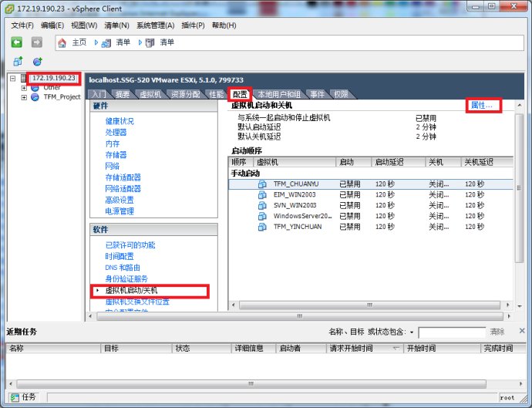
Task: Switch to the 虚拟机 tab
Action: (x=150, y=94)
